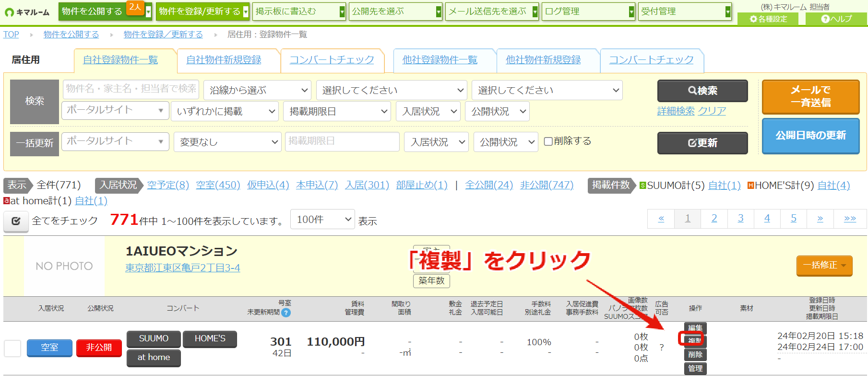Open the 掲載期限日 dropdown in search

(337, 111)
